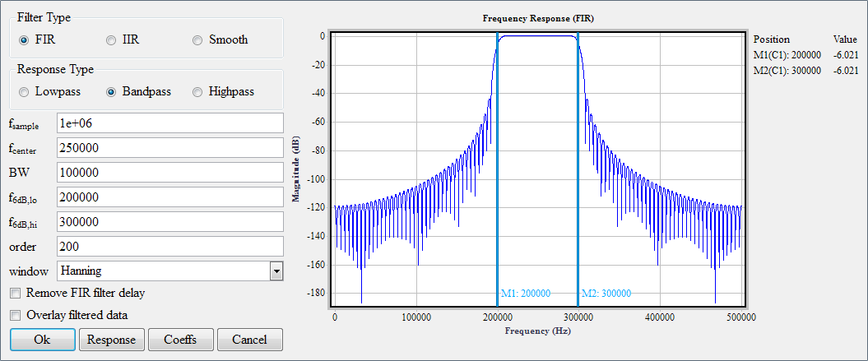The height and width of the screenshot is (361, 868).
Task: Open the window type dropdown arrow
Action: pos(276,271)
